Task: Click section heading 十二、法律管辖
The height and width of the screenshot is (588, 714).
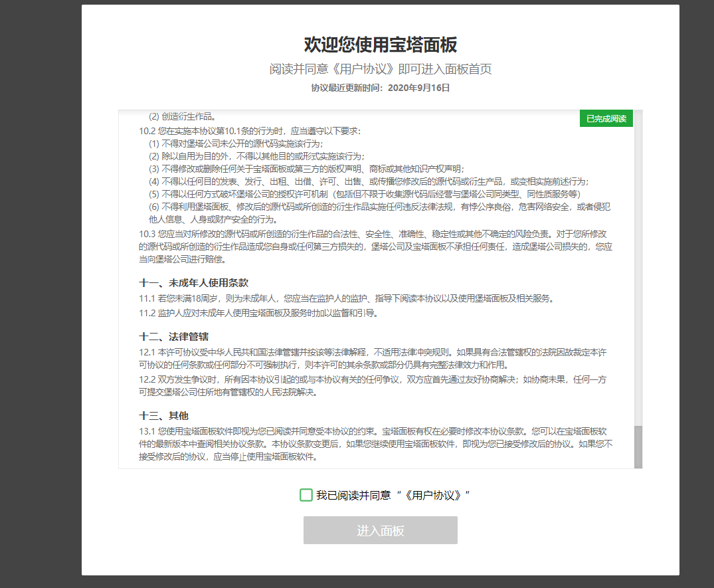Action: (x=173, y=337)
